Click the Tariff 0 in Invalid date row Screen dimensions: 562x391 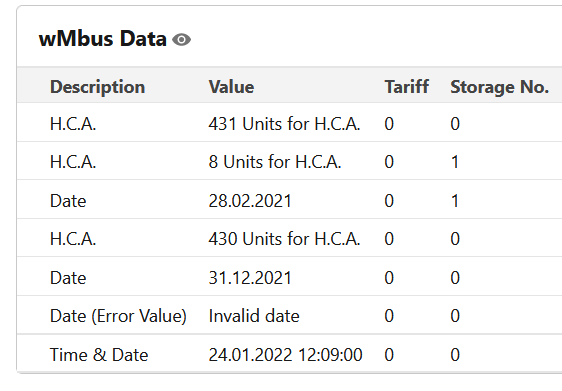389,316
